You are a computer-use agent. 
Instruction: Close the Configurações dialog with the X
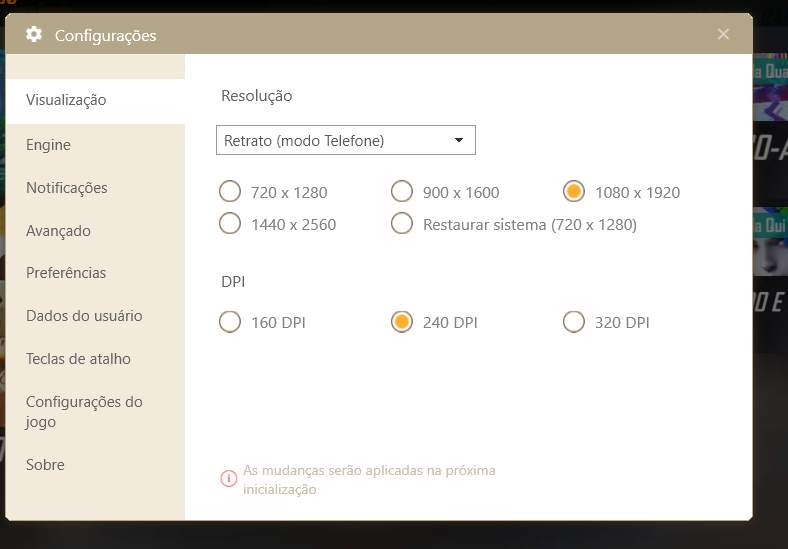[x=723, y=34]
